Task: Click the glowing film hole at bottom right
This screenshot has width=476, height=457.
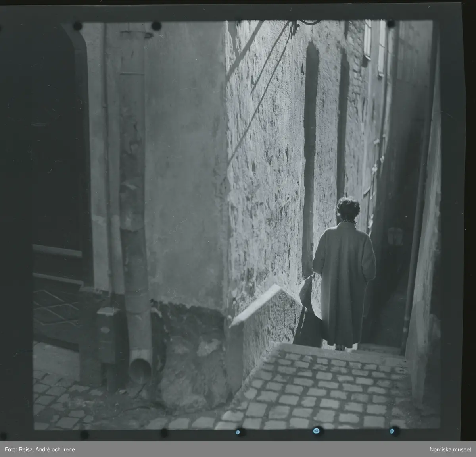Action: (392, 431)
